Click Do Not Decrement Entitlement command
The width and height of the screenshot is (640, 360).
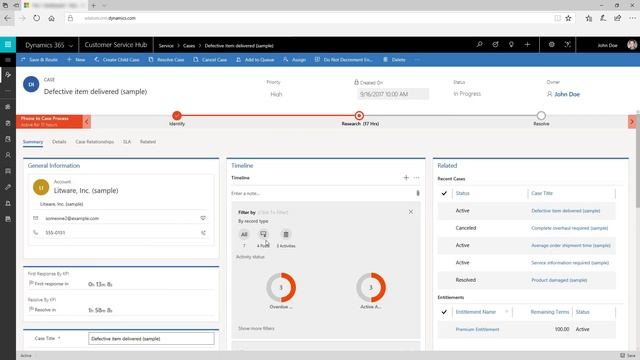coord(344,60)
